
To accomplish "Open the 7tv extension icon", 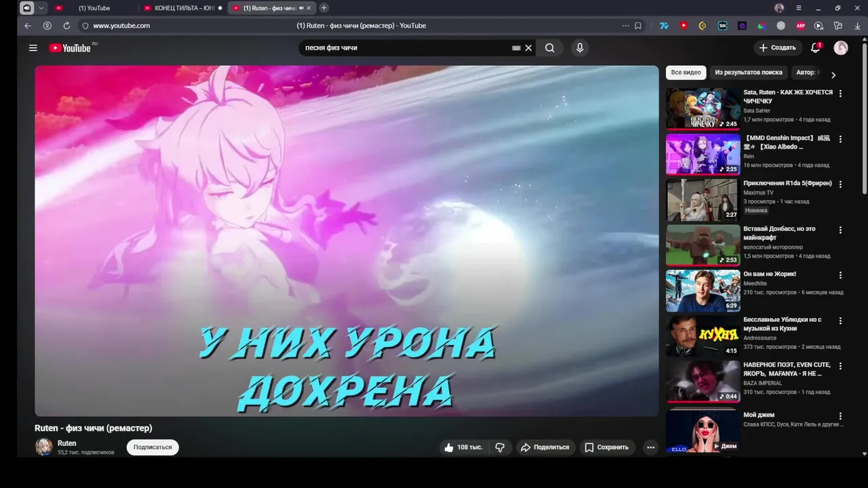I will click(x=664, y=26).
